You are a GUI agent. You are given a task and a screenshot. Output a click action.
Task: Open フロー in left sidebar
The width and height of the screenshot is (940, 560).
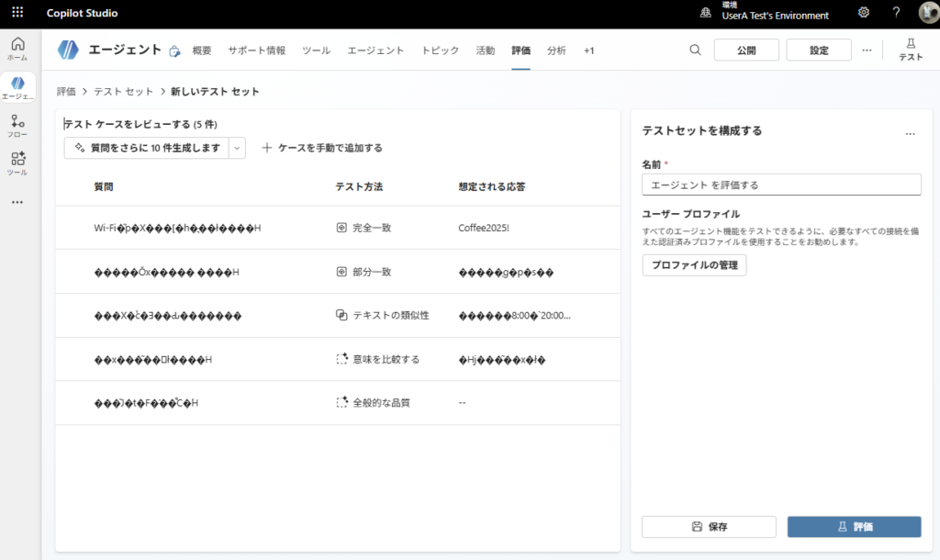(x=17, y=126)
